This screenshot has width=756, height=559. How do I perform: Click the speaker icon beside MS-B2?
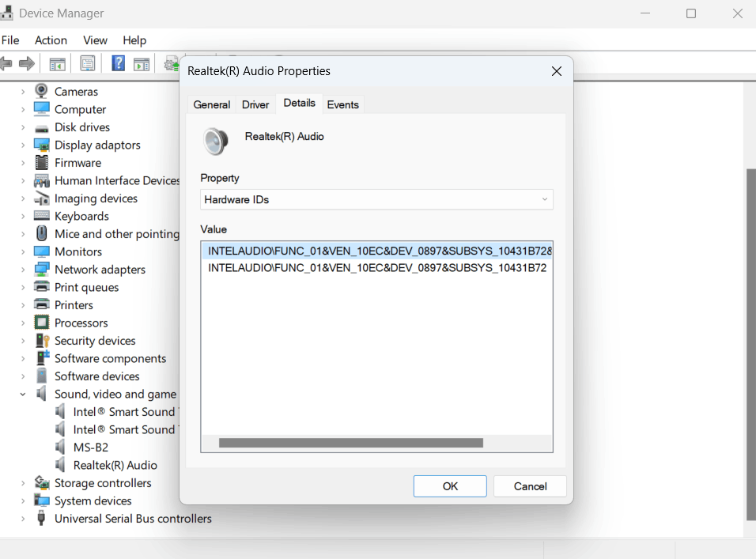click(60, 447)
